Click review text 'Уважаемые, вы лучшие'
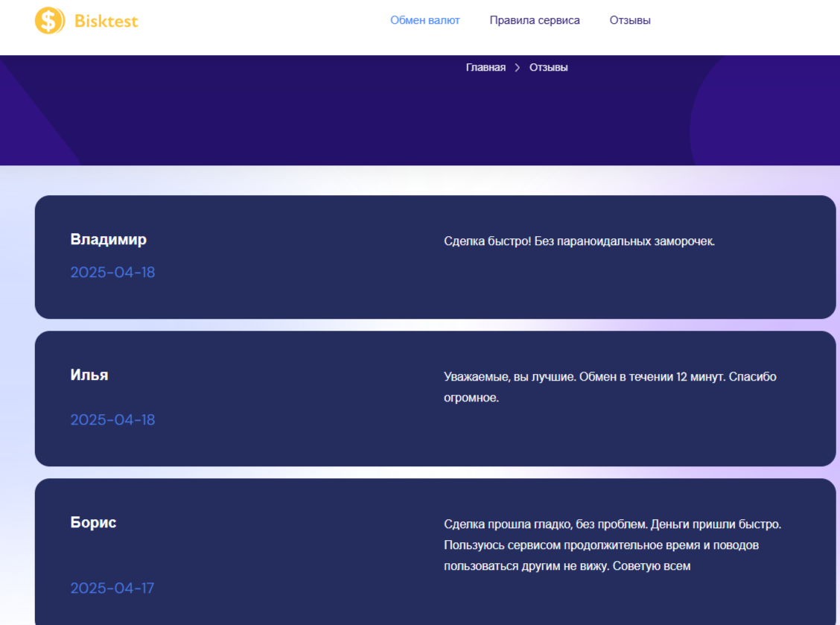 (509, 377)
